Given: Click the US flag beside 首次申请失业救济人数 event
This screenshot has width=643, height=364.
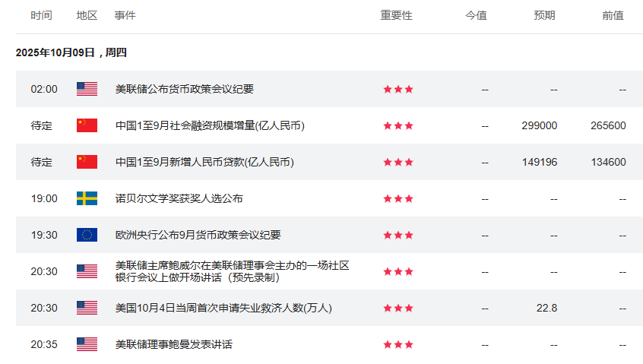Looking at the screenshot, I should [87, 308].
